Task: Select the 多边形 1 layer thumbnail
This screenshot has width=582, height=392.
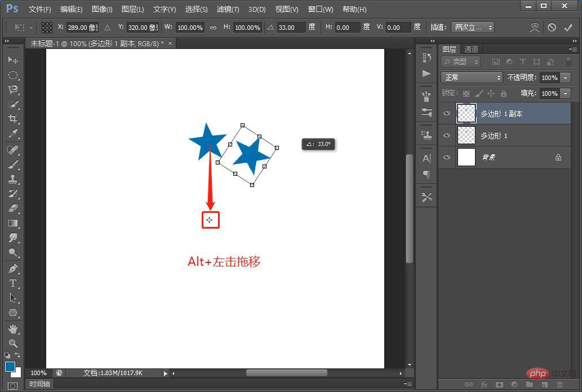Action: coord(466,135)
